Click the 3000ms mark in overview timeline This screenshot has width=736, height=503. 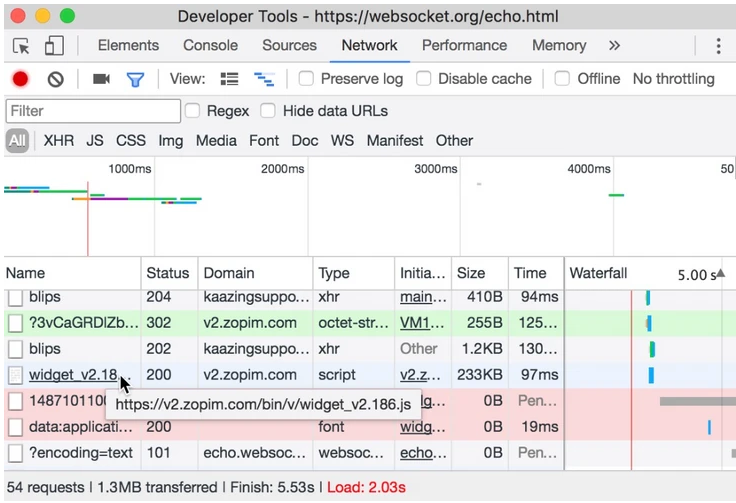pyautogui.click(x=436, y=169)
